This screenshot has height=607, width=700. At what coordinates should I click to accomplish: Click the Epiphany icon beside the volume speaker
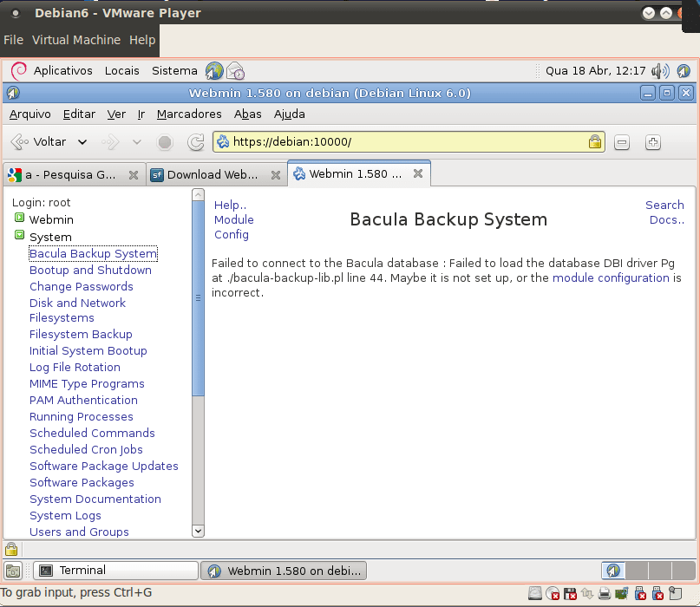(x=684, y=70)
